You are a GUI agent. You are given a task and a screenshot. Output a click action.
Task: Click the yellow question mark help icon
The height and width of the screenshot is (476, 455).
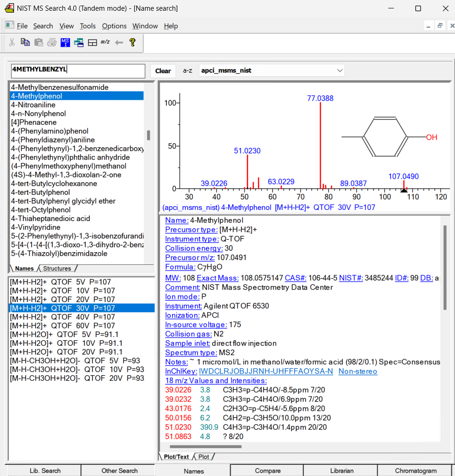(133, 42)
